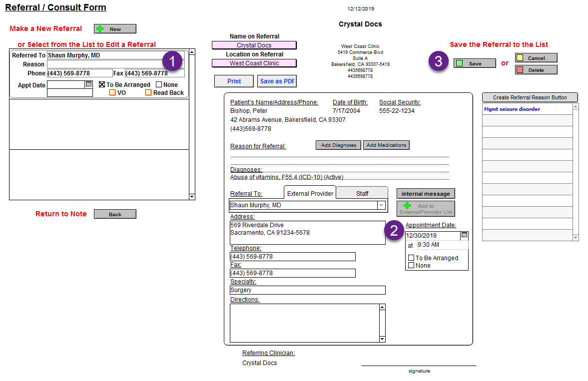Enable the Read Back checkbox
The height and width of the screenshot is (381, 588).
148,93
